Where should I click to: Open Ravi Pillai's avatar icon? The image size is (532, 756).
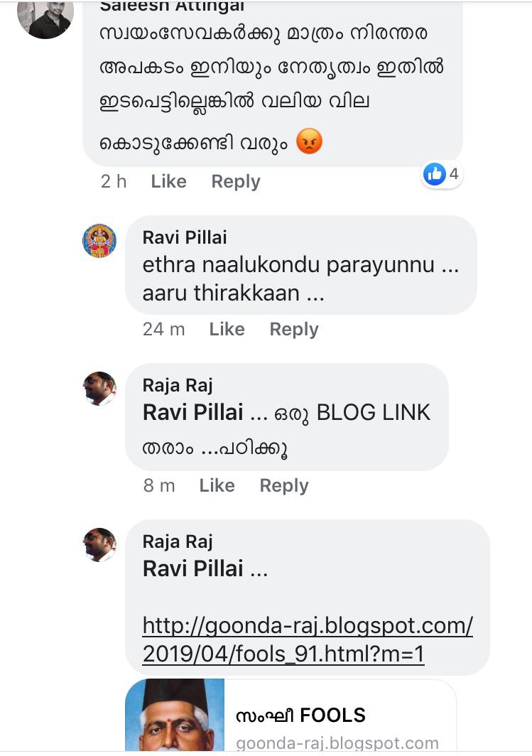[x=99, y=241]
